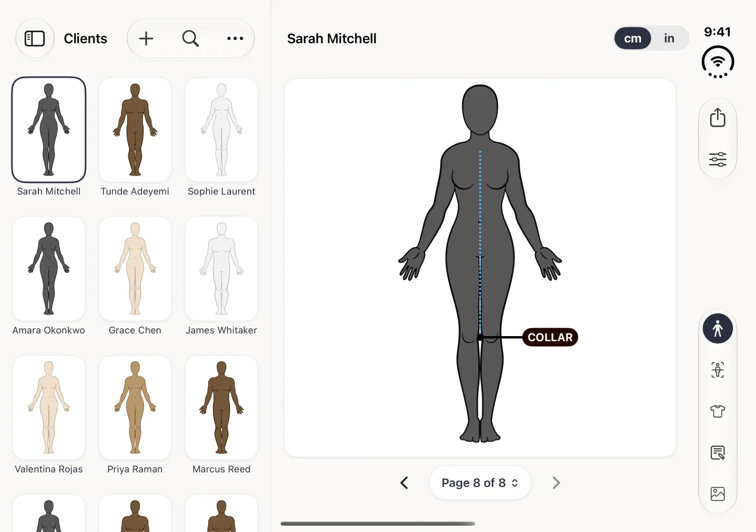756x532 pixels.
Task: Toggle the sidebar panel icon
Action: 35,38
